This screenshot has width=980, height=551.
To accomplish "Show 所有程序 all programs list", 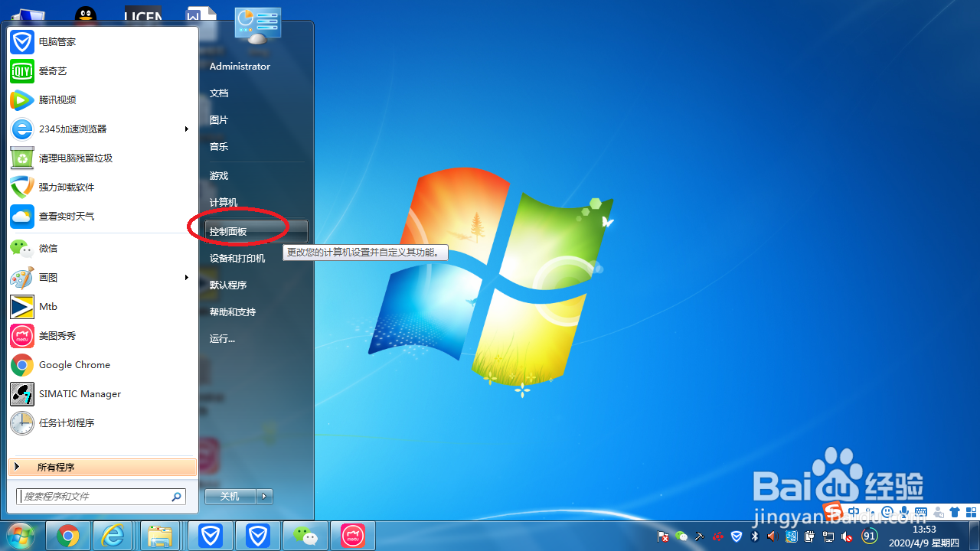I will pos(103,467).
